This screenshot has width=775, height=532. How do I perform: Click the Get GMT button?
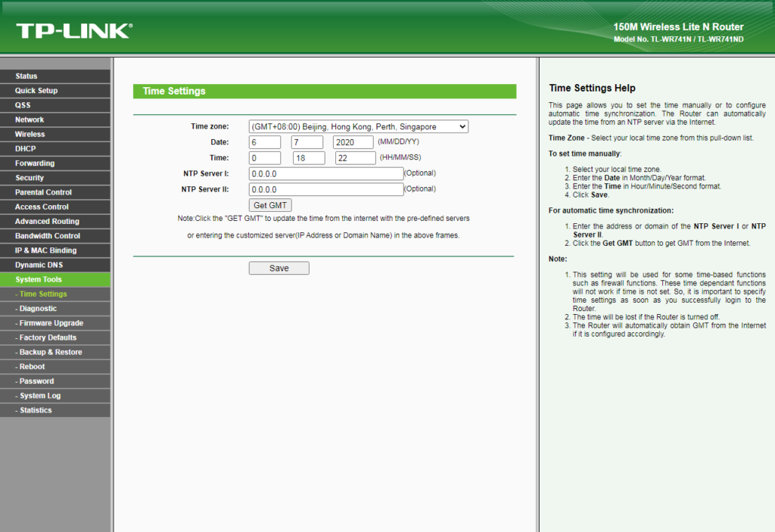270,206
